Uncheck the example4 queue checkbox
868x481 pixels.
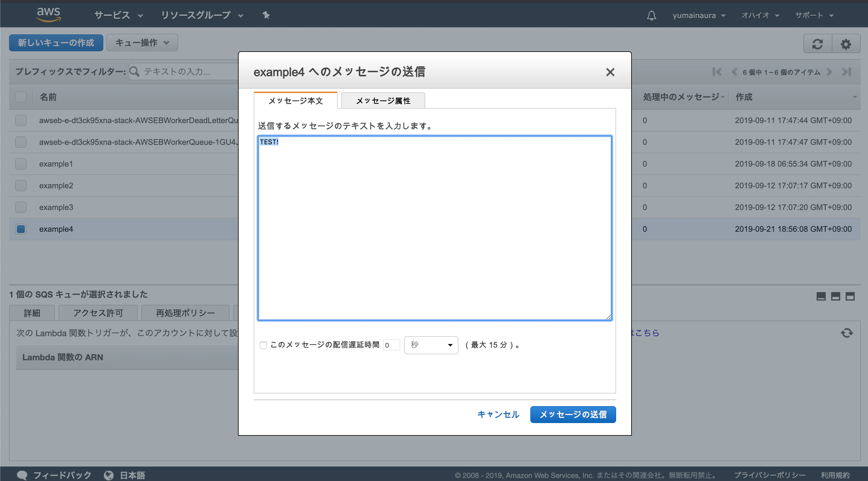(21, 229)
